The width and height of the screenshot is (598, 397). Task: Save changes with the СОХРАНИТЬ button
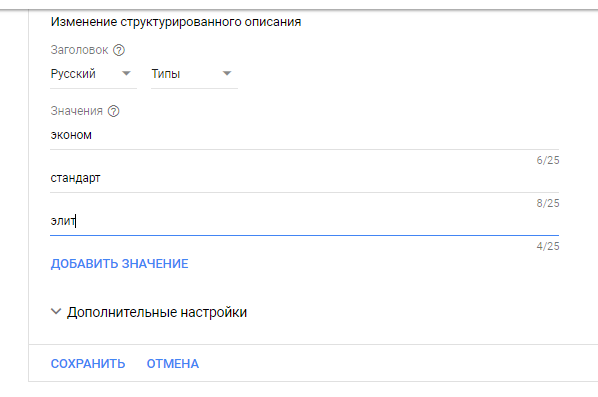88,363
